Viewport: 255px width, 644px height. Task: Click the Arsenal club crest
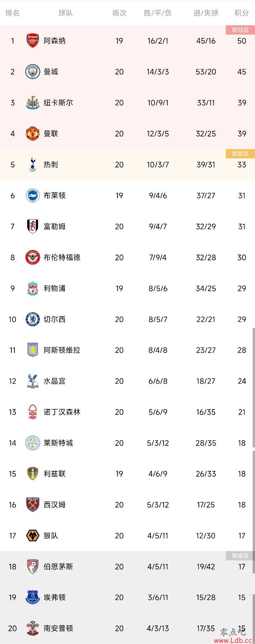click(x=33, y=41)
